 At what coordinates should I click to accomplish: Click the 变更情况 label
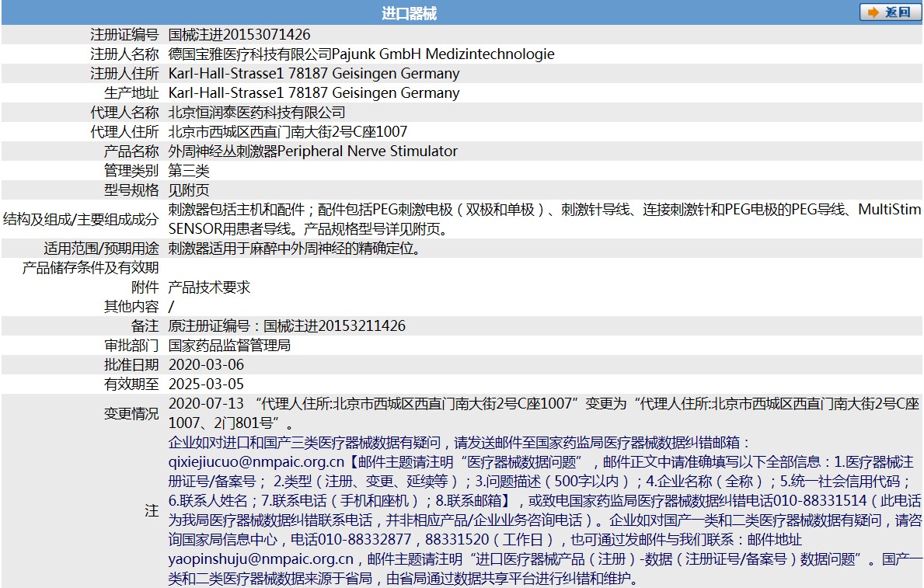click(131, 413)
